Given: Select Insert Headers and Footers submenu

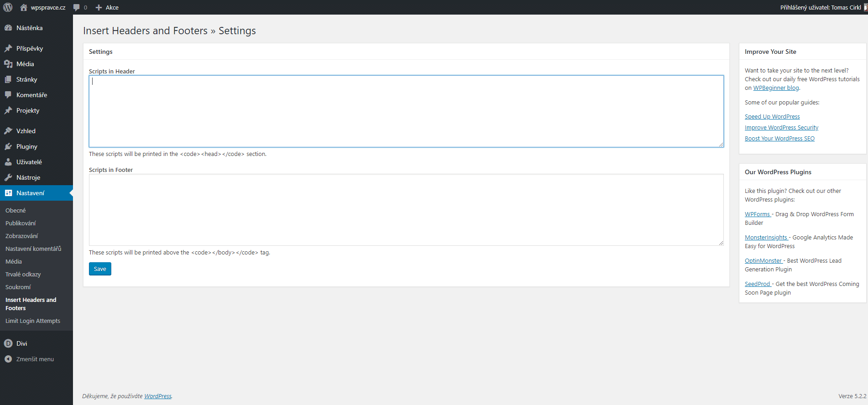Looking at the screenshot, I should (x=31, y=304).
